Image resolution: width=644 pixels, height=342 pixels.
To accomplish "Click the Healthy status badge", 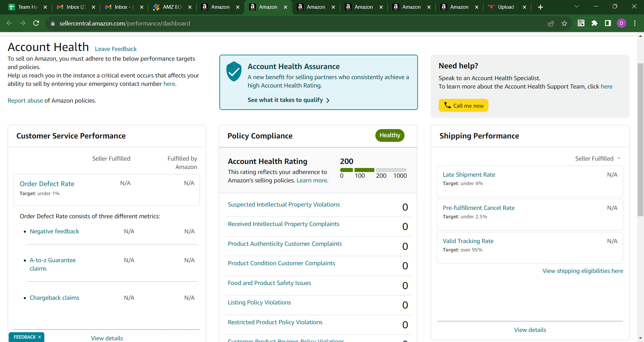I will pos(390,135).
